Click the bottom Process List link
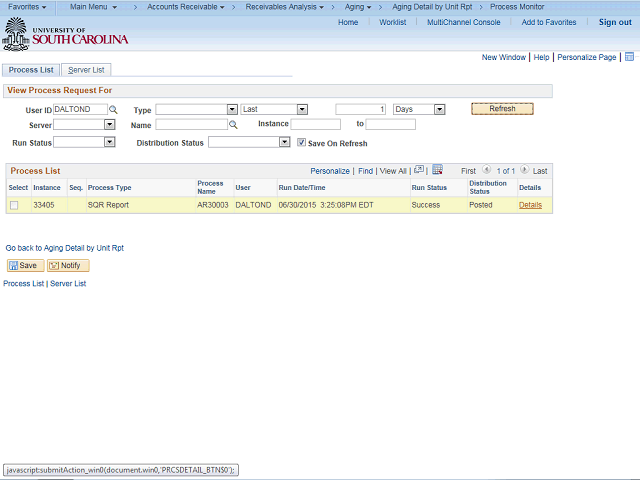640x480 pixels. click(x=23, y=284)
